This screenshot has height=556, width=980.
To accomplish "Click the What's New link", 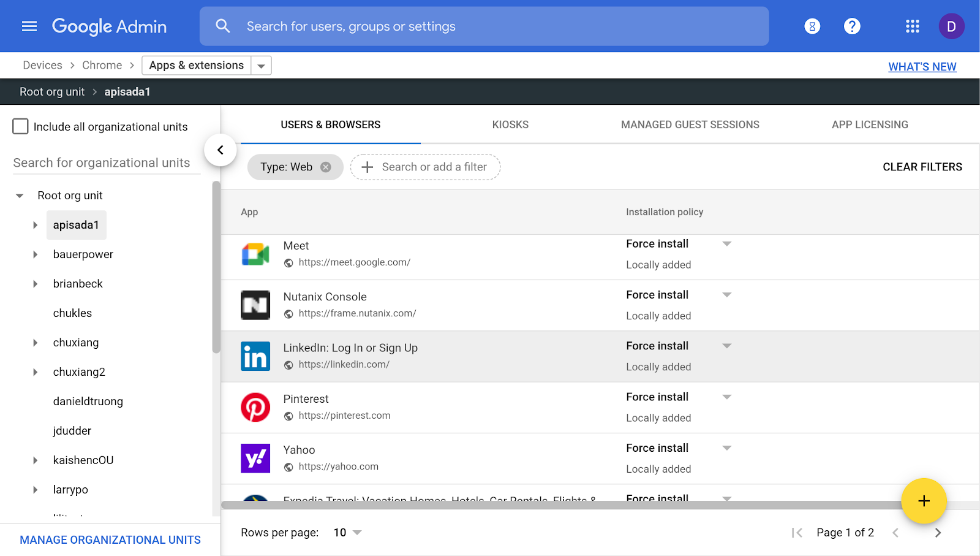I will tap(922, 67).
